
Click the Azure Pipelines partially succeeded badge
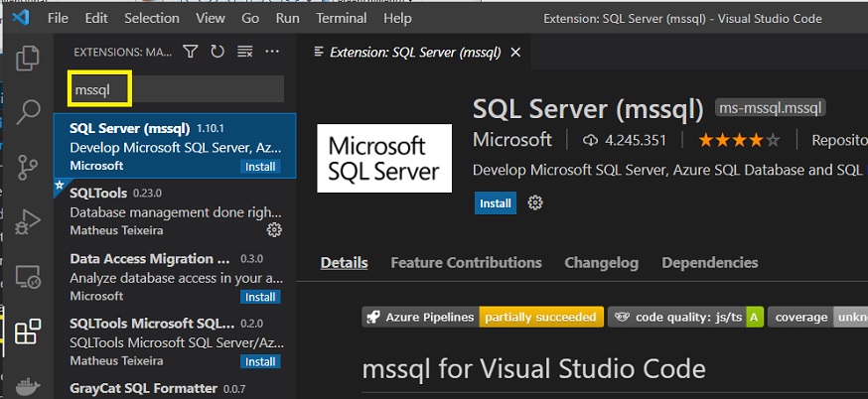[x=483, y=317]
